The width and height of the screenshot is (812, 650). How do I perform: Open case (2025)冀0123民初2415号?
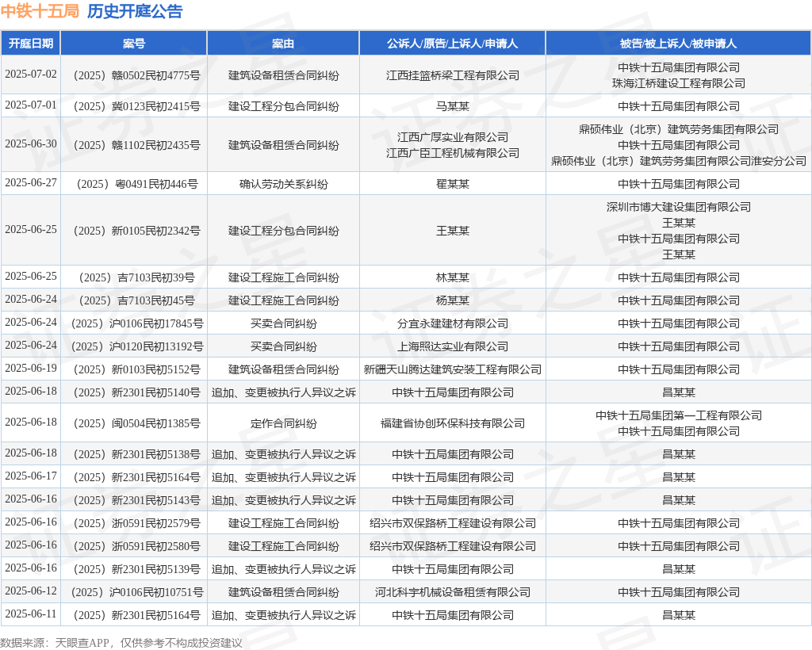pos(134,106)
